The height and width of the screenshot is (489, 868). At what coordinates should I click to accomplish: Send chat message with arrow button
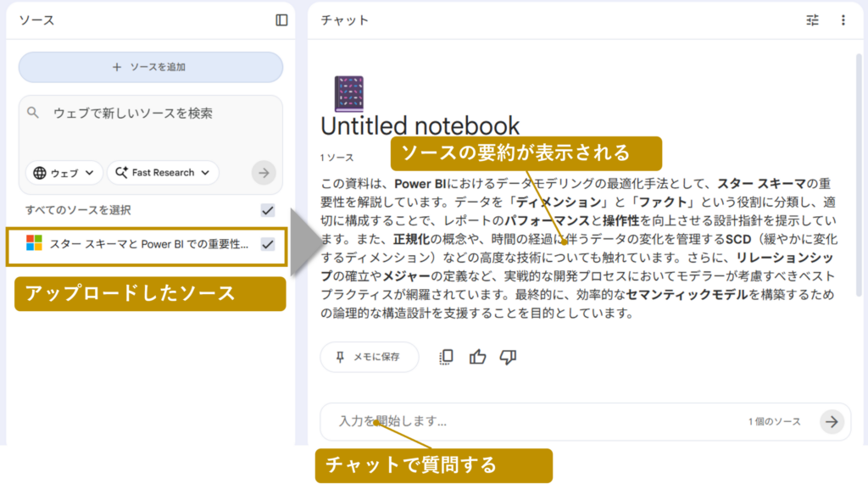point(832,421)
